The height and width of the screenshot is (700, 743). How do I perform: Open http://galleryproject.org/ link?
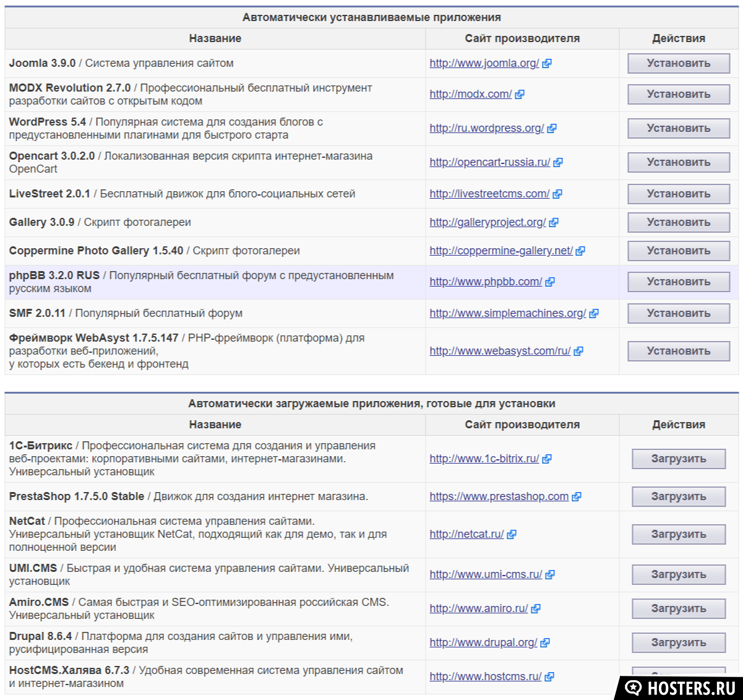coord(487,222)
